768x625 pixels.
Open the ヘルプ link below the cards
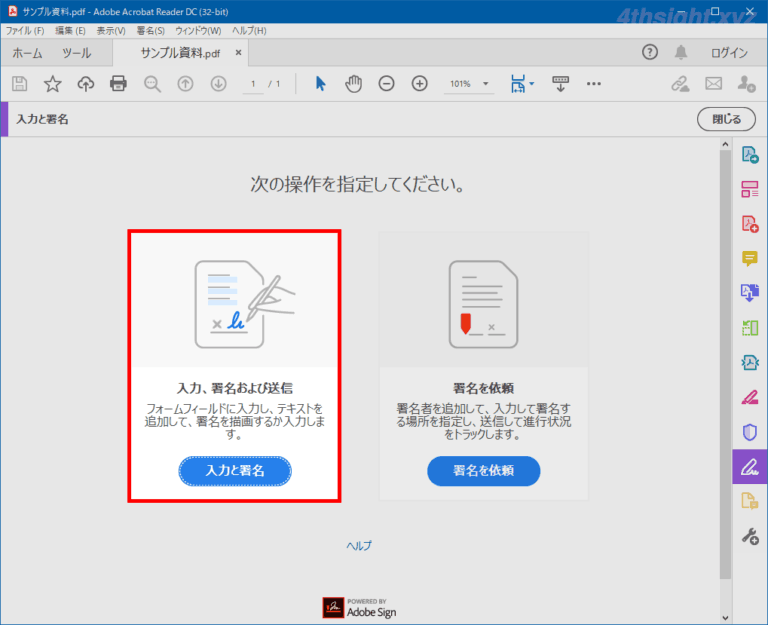coord(359,545)
